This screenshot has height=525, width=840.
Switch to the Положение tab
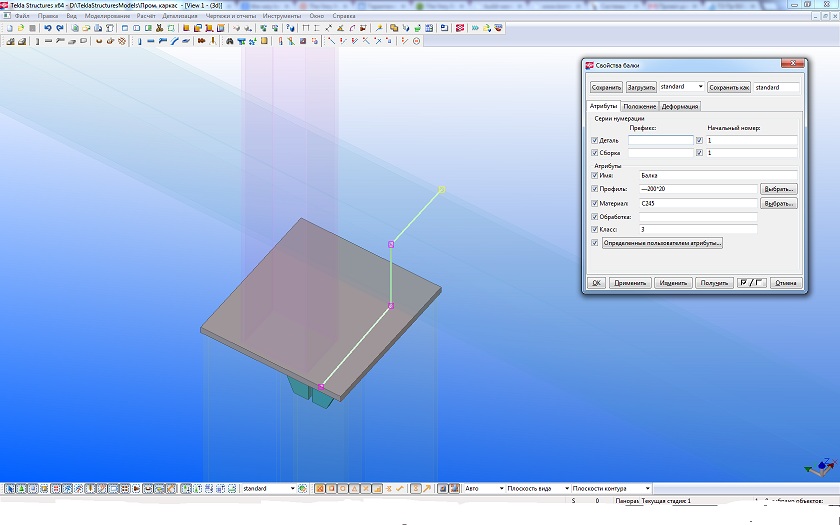[639, 106]
